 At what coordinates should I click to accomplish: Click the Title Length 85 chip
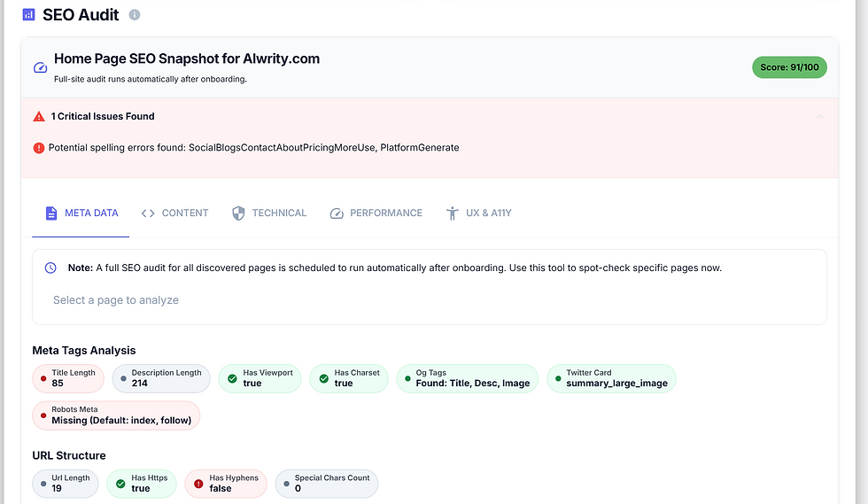[x=68, y=378]
